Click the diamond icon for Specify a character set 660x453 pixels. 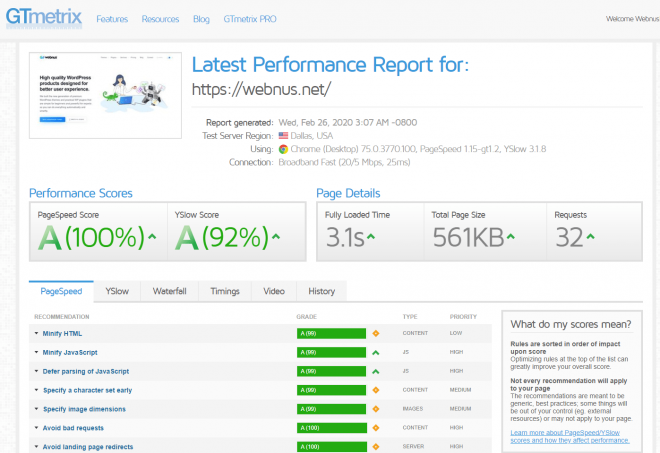click(x=376, y=390)
